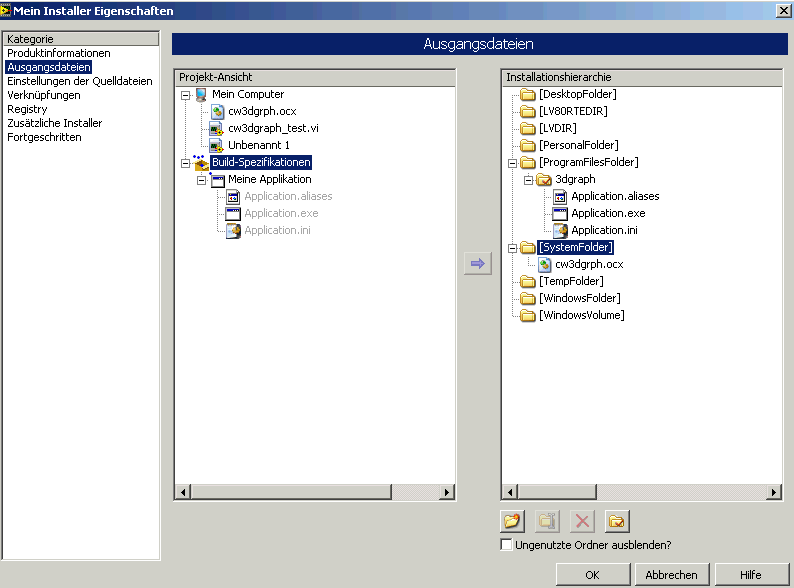
Task: Collapse the [ProgramFilesFolder] node
Action: pyautogui.click(x=512, y=163)
